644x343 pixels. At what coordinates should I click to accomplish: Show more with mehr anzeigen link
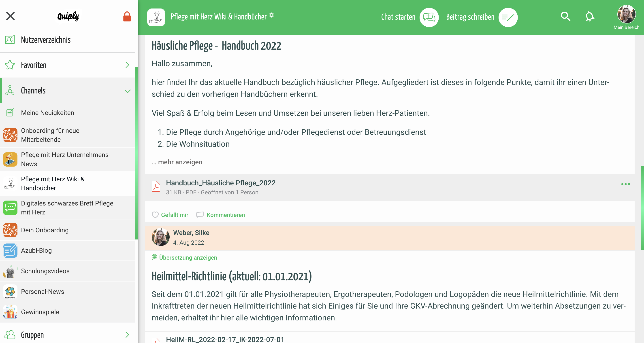(x=177, y=162)
